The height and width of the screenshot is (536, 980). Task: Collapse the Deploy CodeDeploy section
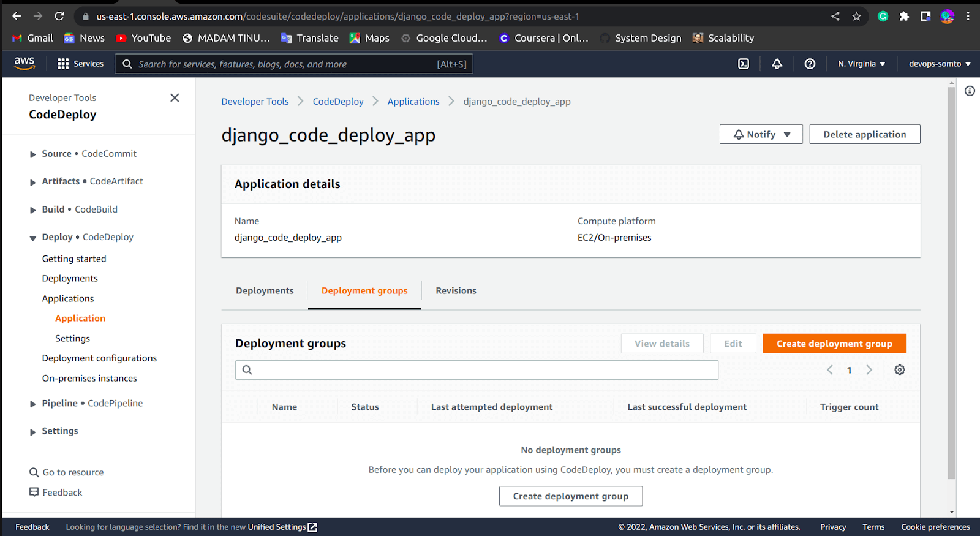[x=33, y=238]
